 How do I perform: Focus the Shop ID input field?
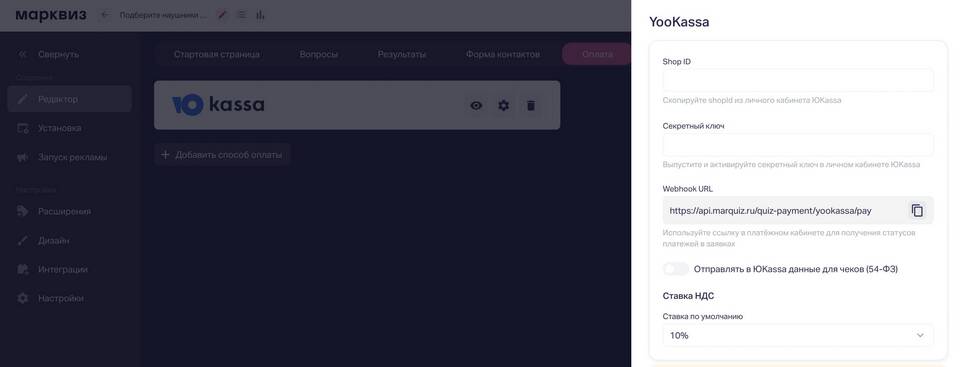point(798,80)
